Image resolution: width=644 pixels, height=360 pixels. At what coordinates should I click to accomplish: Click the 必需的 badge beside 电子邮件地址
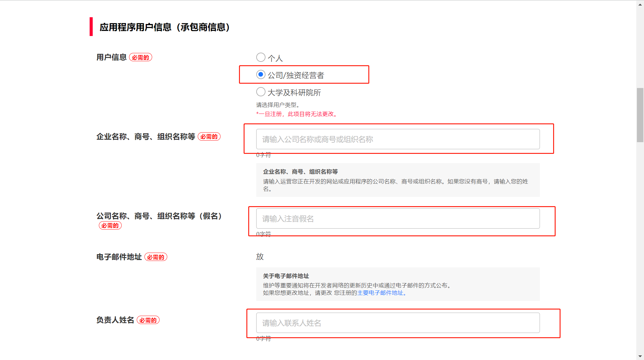click(x=156, y=257)
